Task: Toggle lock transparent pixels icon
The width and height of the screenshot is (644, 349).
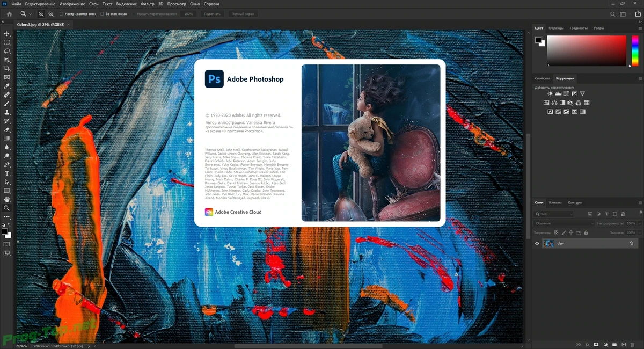Action: click(557, 232)
